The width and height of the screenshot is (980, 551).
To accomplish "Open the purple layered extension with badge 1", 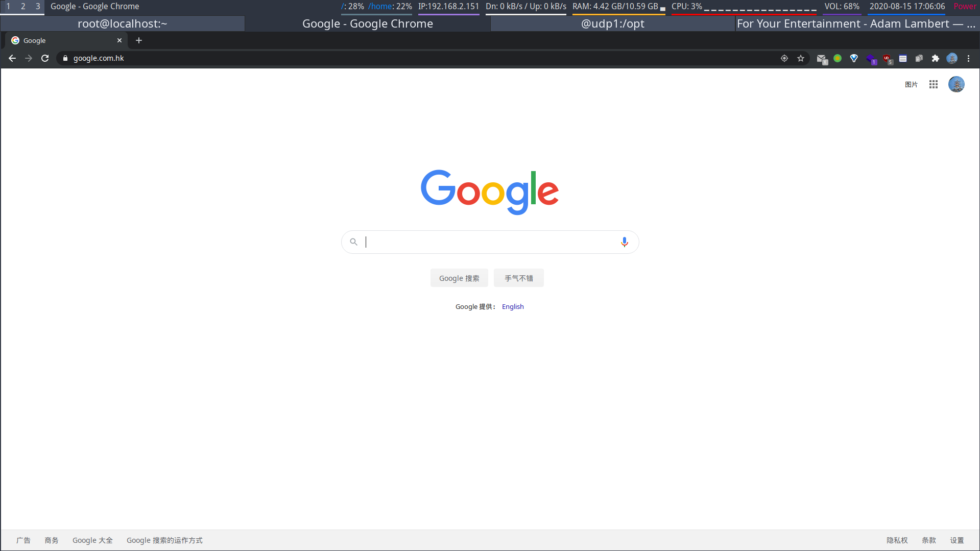I will pos(871,59).
